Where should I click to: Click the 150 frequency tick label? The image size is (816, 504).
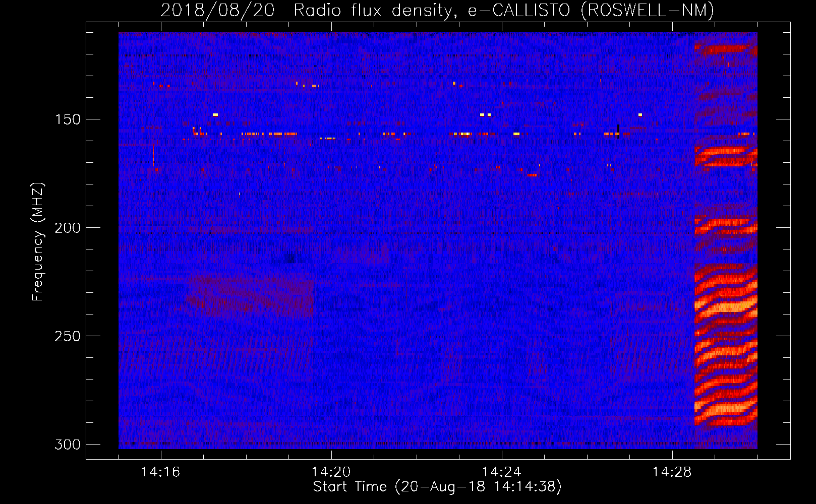(68, 119)
